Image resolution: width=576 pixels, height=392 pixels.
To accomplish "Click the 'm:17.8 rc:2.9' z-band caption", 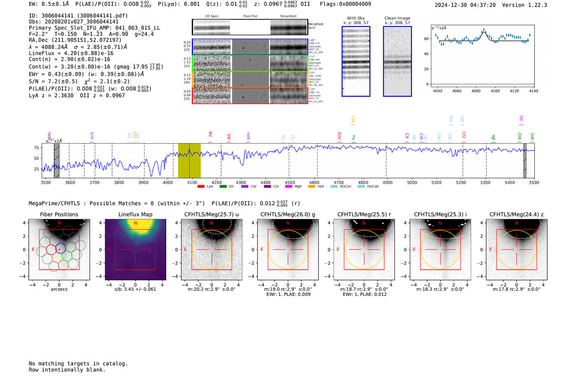I will click(516, 289).
